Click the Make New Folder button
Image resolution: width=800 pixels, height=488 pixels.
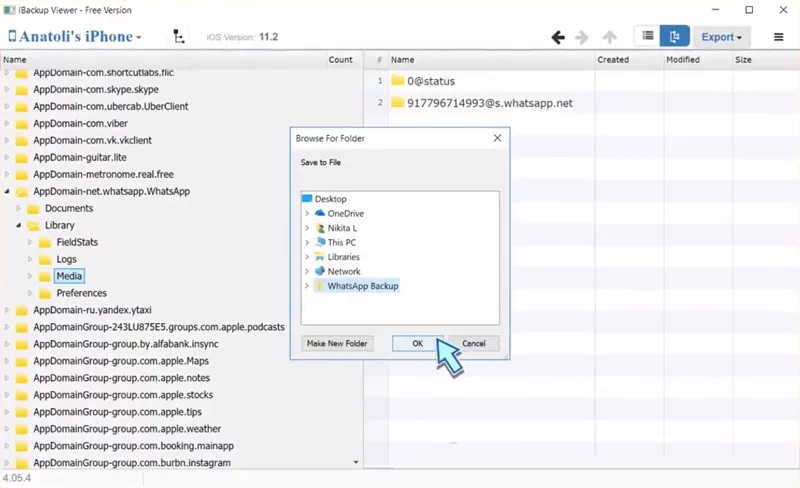tap(337, 343)
